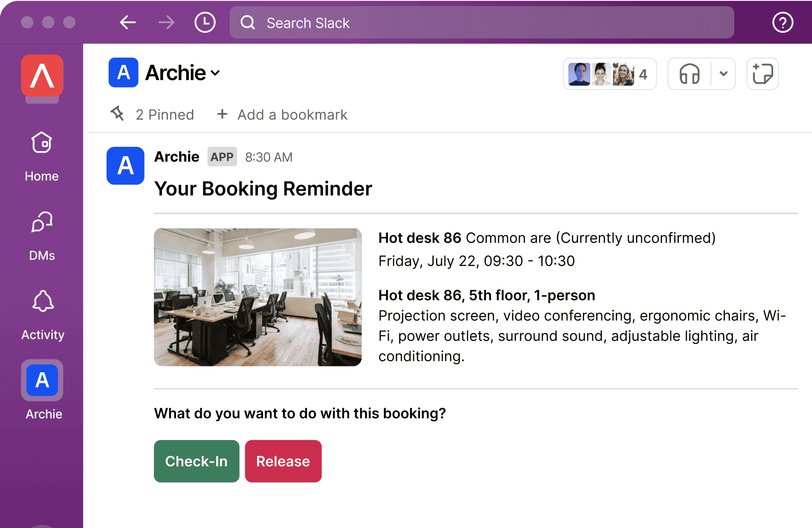812x528 pixels.
Task: Open the Help question mark icon
Action: coord(782,22)
